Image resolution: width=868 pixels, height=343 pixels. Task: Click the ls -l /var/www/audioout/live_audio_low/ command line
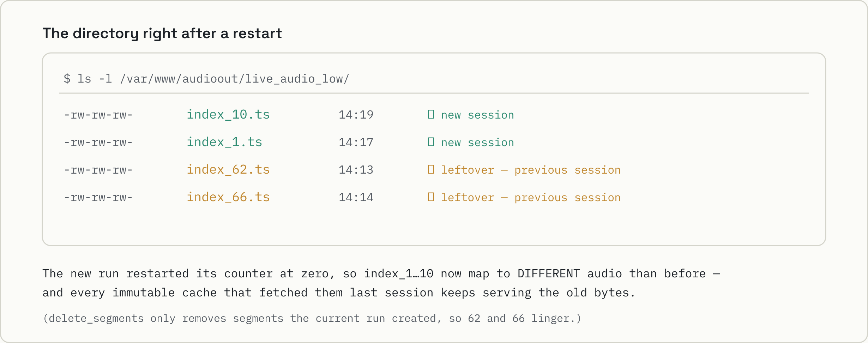point(206,79)
